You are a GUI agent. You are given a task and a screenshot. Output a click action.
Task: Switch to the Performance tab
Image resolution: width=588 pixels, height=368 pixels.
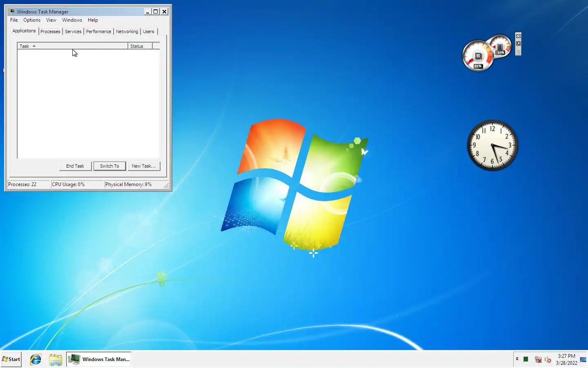(98, 31)
